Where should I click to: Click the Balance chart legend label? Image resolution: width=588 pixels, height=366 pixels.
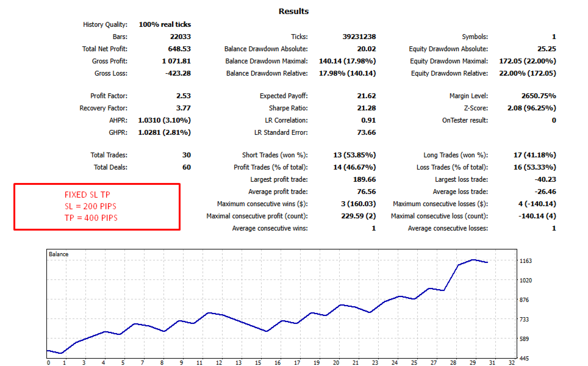pos(59,254)
